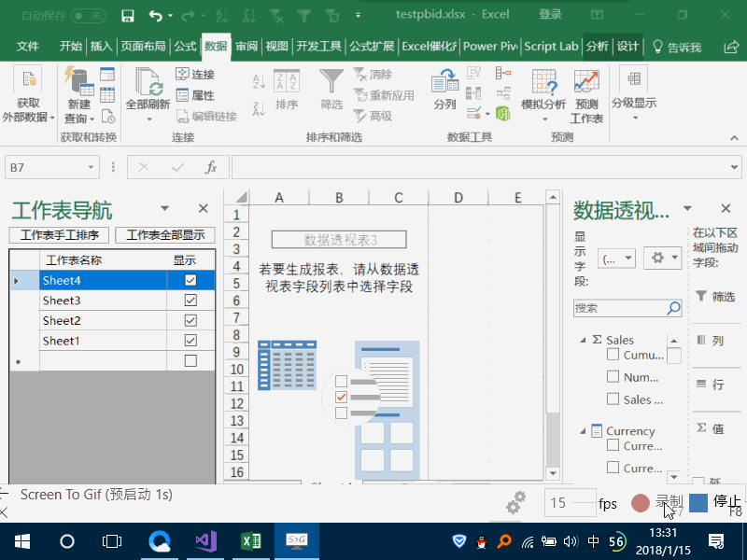The image size is (747, 560).
Task: Open Visual Studio from the taskbar
Action: pyautogui.click(x=206, y=541)
